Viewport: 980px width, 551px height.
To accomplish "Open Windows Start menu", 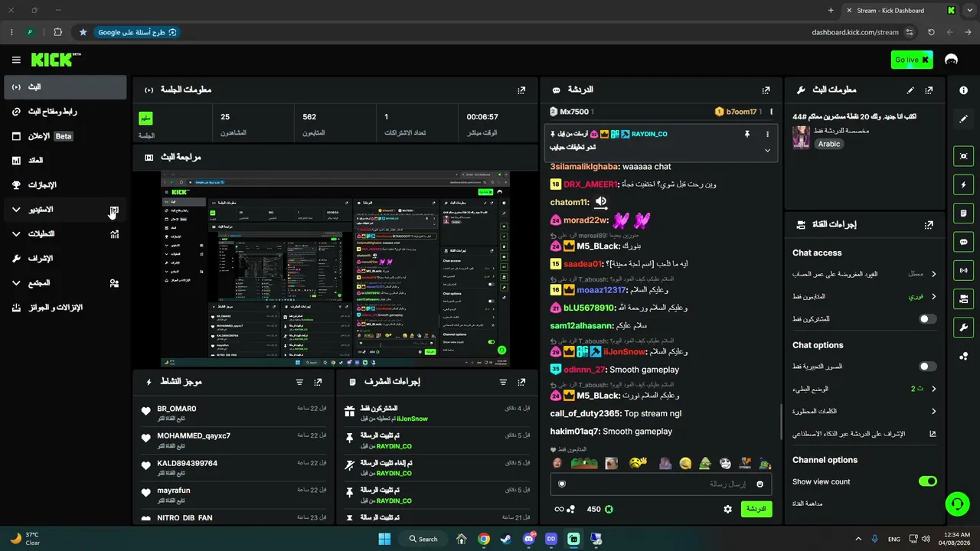I will click(x=384, y=539).
